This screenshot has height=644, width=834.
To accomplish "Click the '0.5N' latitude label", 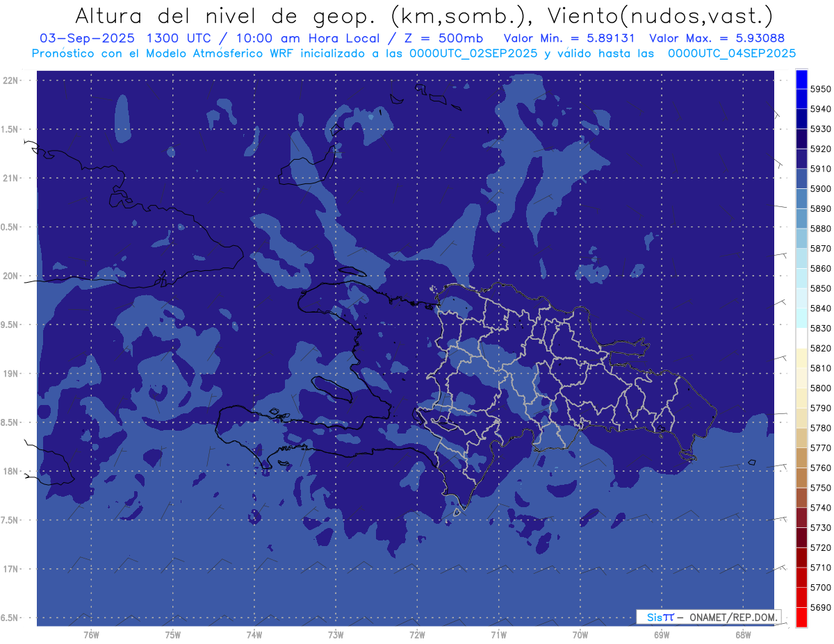I will click(10, 227).
